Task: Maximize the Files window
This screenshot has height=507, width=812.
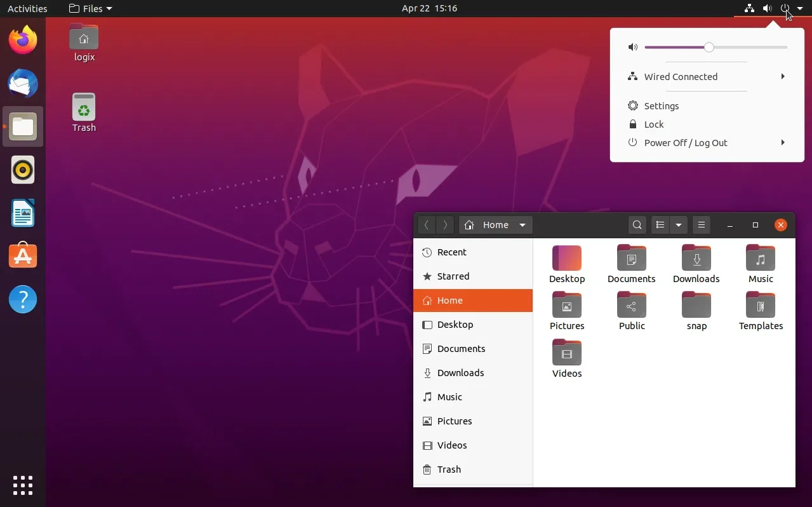Action: [755, 225]
